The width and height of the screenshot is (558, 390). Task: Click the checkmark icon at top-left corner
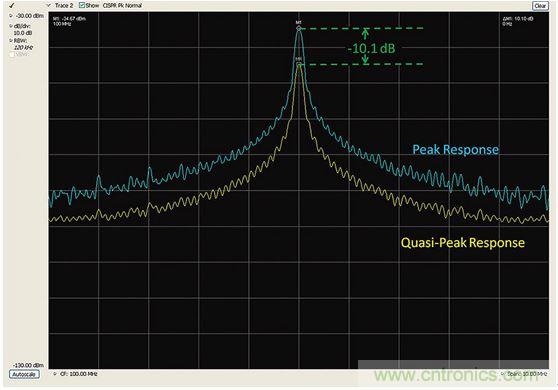pyautogui.click(x=12, y=5)
